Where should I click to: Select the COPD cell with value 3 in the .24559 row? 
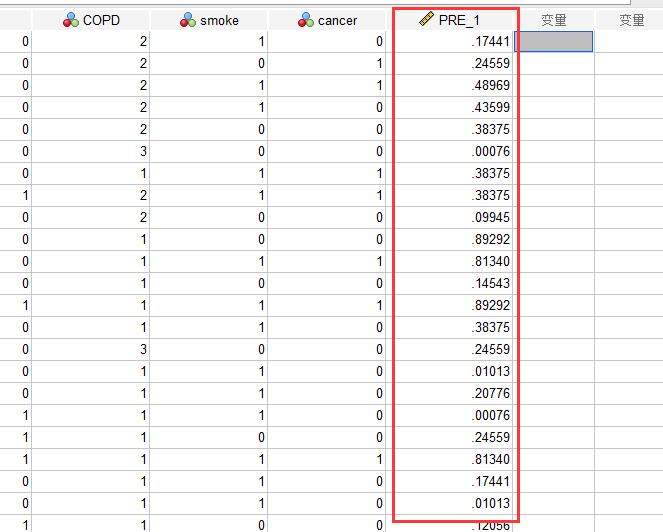coord(91,349)
